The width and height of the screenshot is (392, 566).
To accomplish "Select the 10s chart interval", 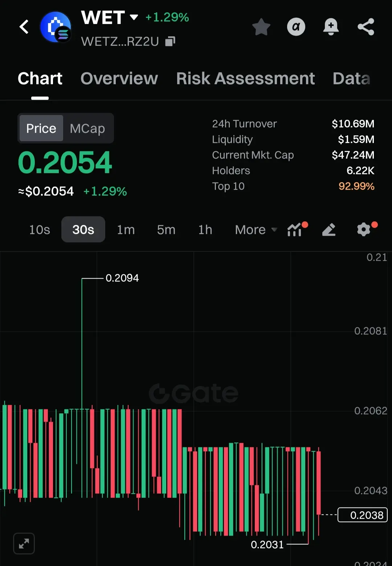I will tap(40, 230).
